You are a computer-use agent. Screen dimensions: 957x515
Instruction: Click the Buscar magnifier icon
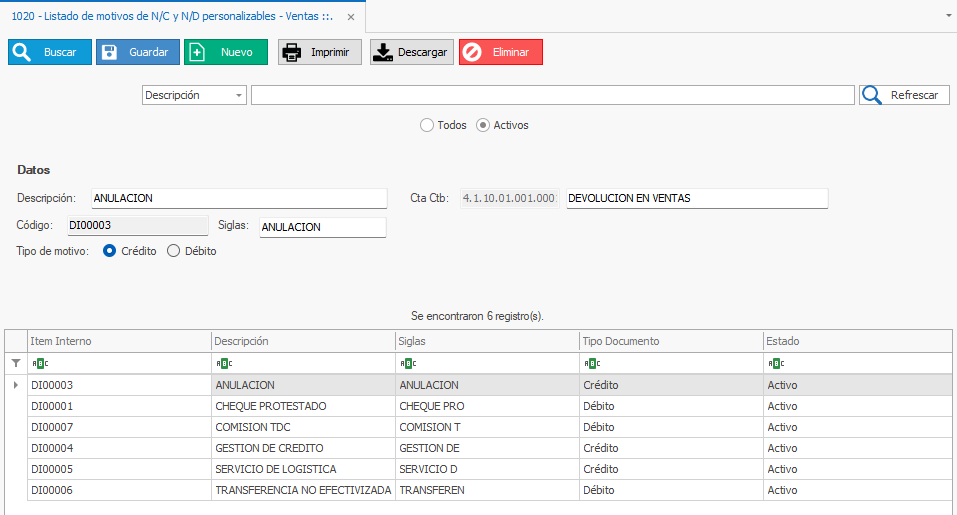tap(22, 52)
